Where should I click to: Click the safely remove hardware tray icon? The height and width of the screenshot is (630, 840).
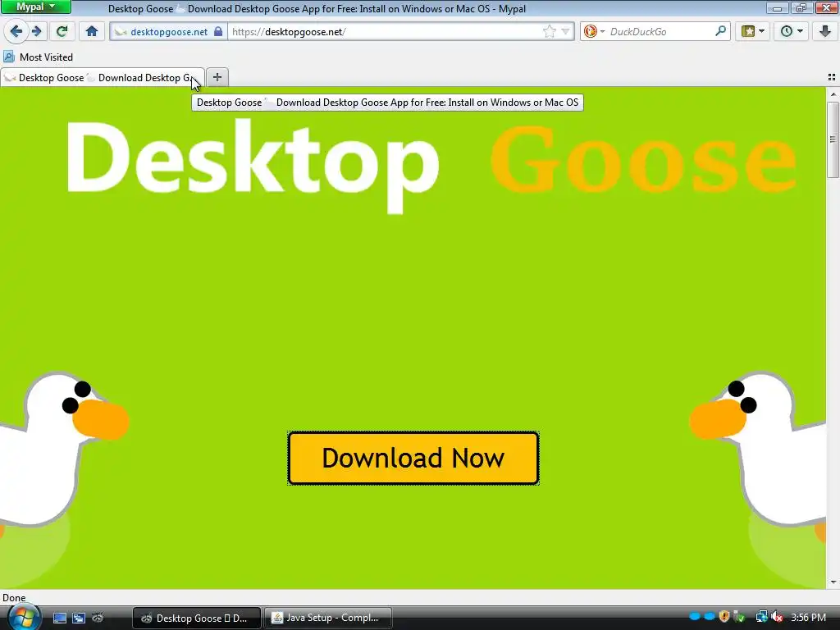tap(739, 617)
